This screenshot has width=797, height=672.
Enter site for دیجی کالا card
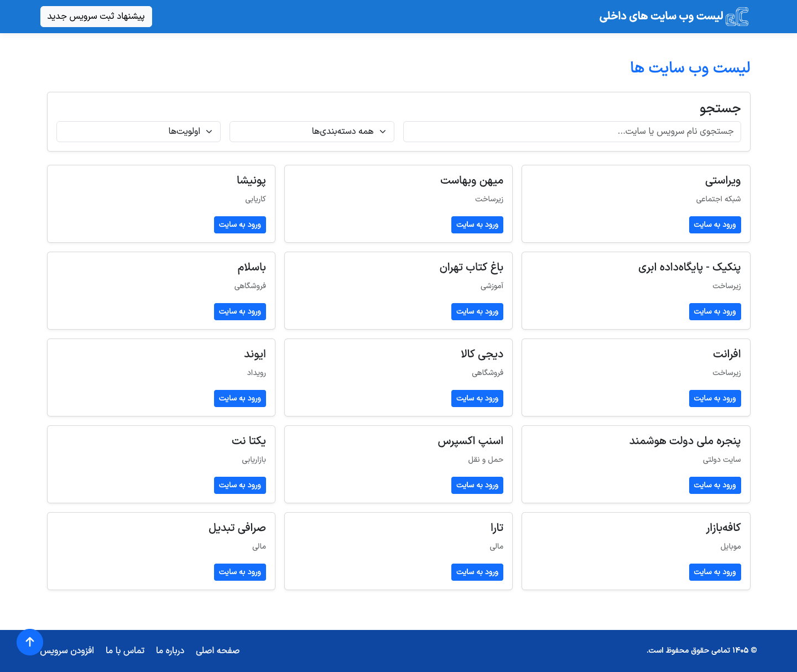point(477,398)
